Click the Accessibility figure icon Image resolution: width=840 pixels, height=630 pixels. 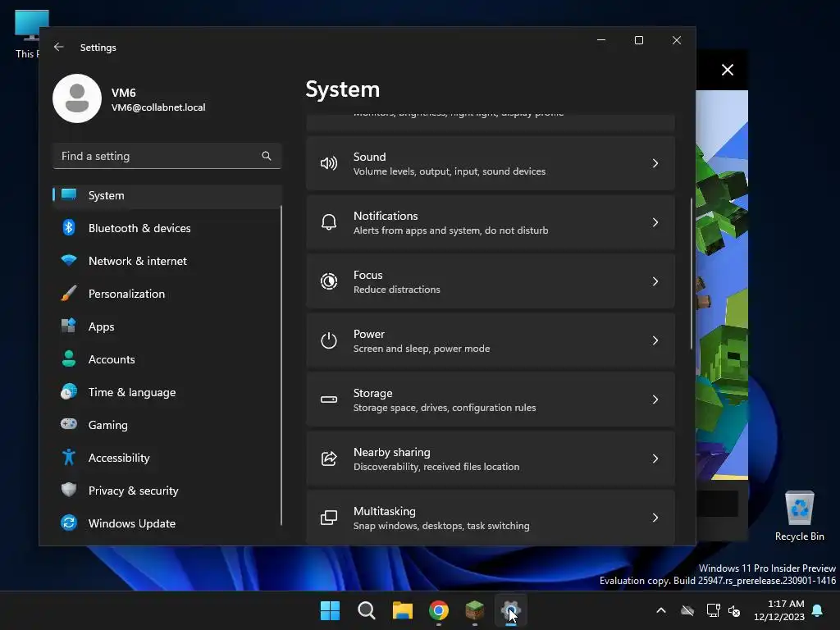tap(69, 457)
